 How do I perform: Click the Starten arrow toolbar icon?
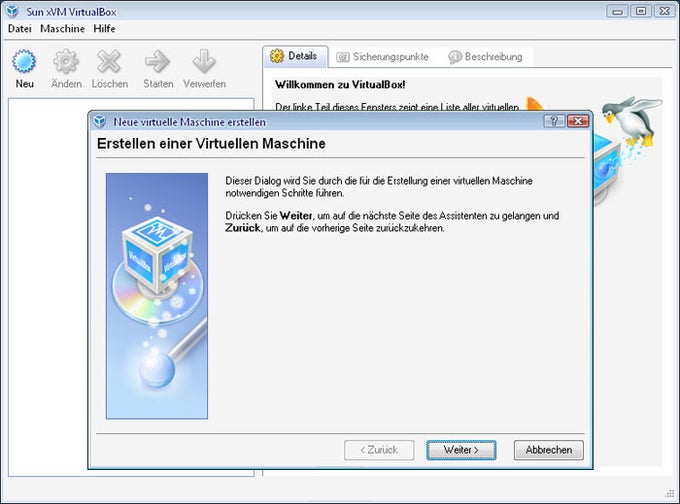[x=157, y=61]
